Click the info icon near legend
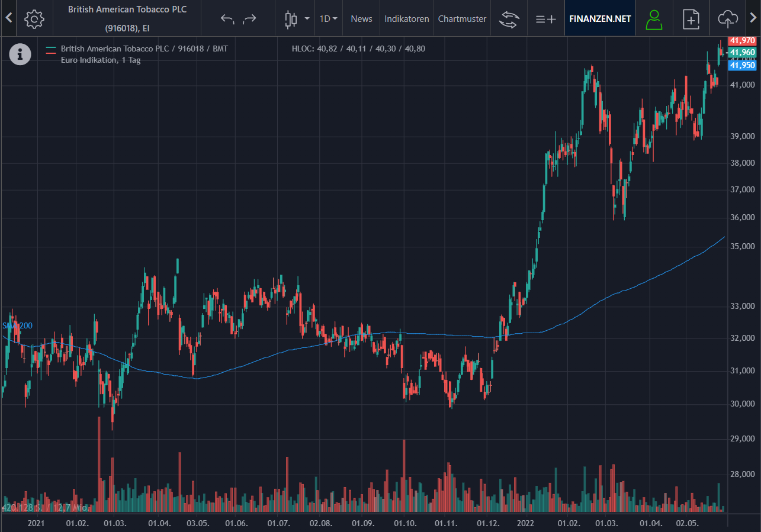This screenshot has height=532, width=761. pyautogui.click(x=20, y=54)
